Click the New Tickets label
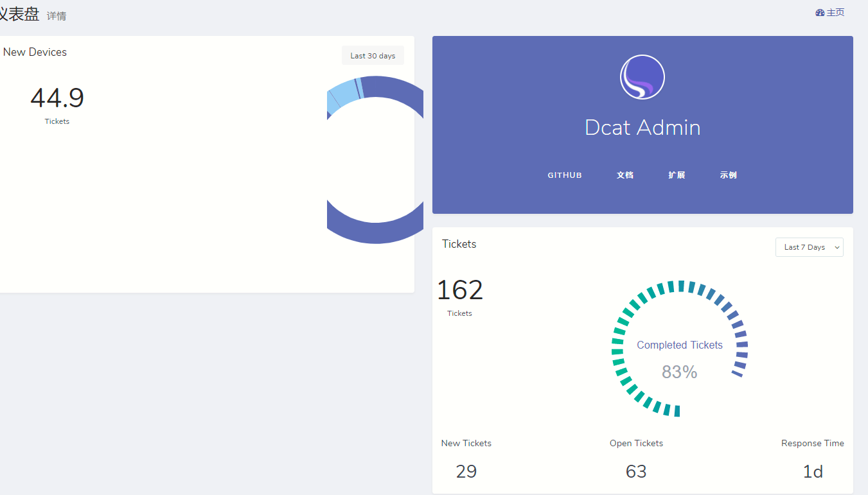 pos(466,443)
